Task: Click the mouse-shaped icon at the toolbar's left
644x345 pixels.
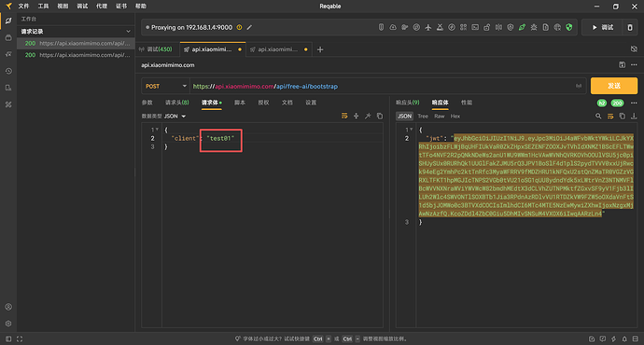Action: point(381,27)
